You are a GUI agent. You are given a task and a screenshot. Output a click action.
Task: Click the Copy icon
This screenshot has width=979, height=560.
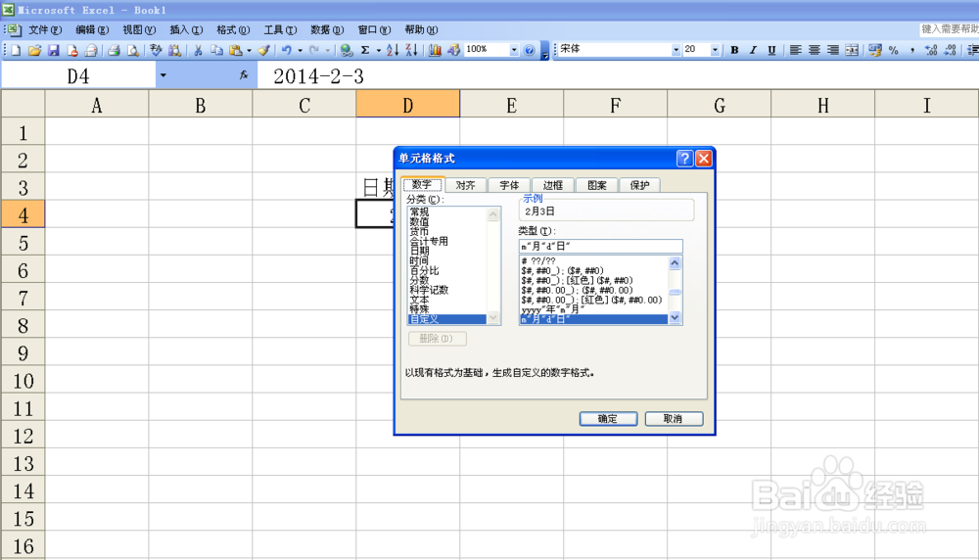216,51
